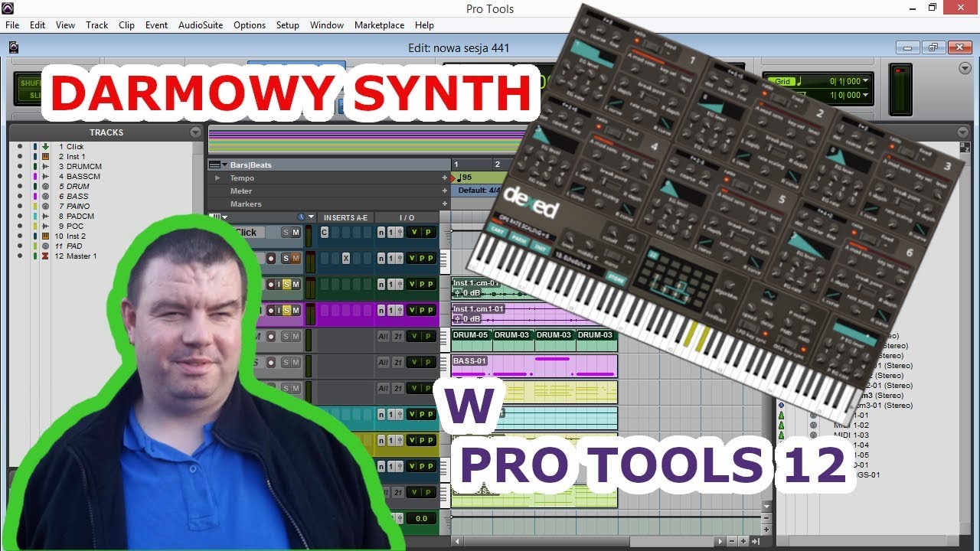The width and height of the screenshot is (980, 551).
Task: Add a marker with Markers plus icon
Action: [x=444, y=204]
